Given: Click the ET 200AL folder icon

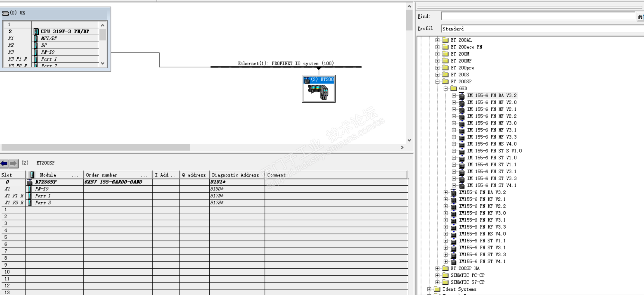Looking at the screenshot, I should pos(445,40).
